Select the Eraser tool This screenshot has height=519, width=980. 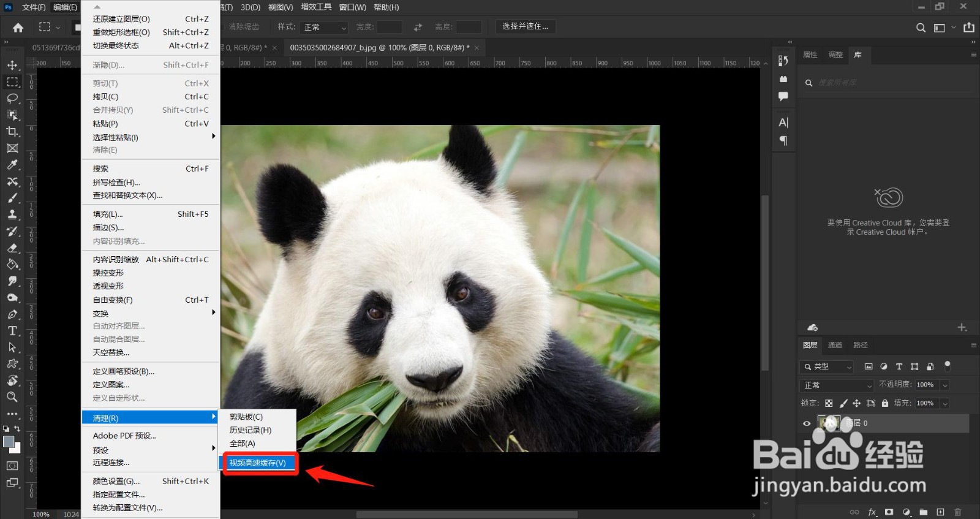(x=12, y=248)
